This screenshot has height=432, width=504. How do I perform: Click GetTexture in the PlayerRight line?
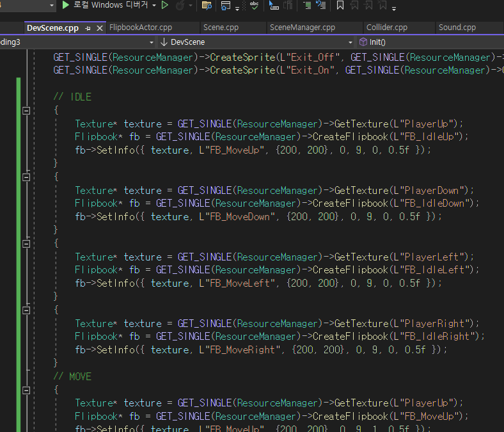(361, 324)
